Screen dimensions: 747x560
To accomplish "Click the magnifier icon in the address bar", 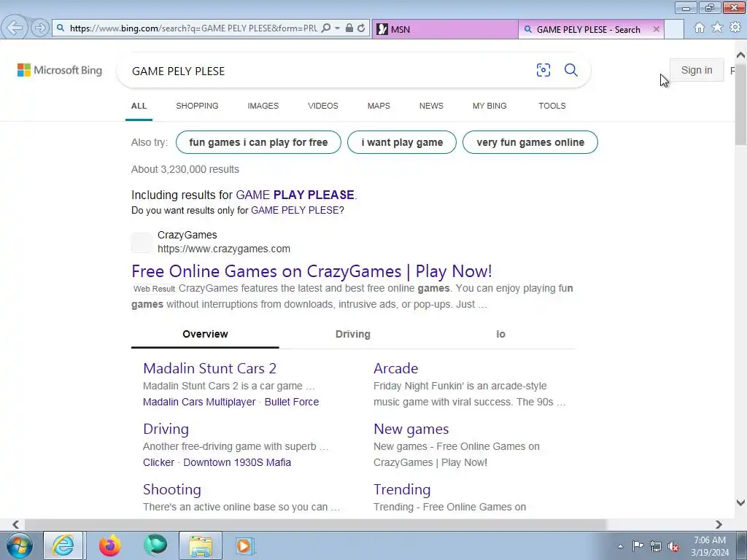I will click(326, 28).
